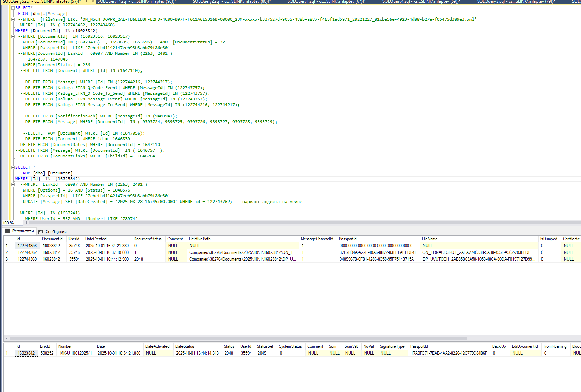Place cursor on the --UPDATE [Message] SET [DateCreated] line
The image size is (581, 392).
[x=160, y=202]
